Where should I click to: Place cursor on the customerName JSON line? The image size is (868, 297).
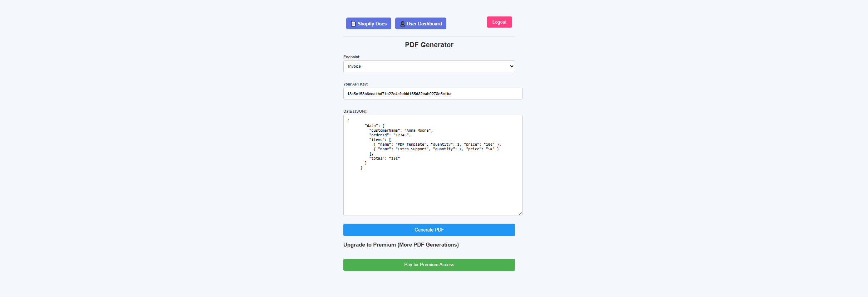(x=401, y=131)
